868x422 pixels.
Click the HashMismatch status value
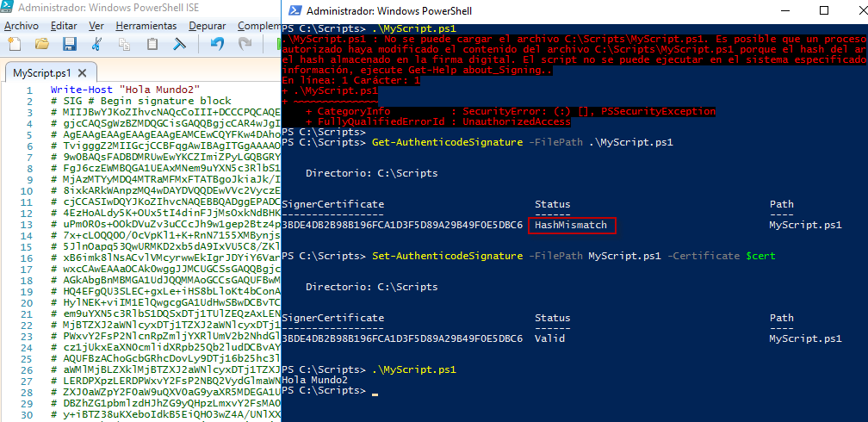[x=571, y=226]
